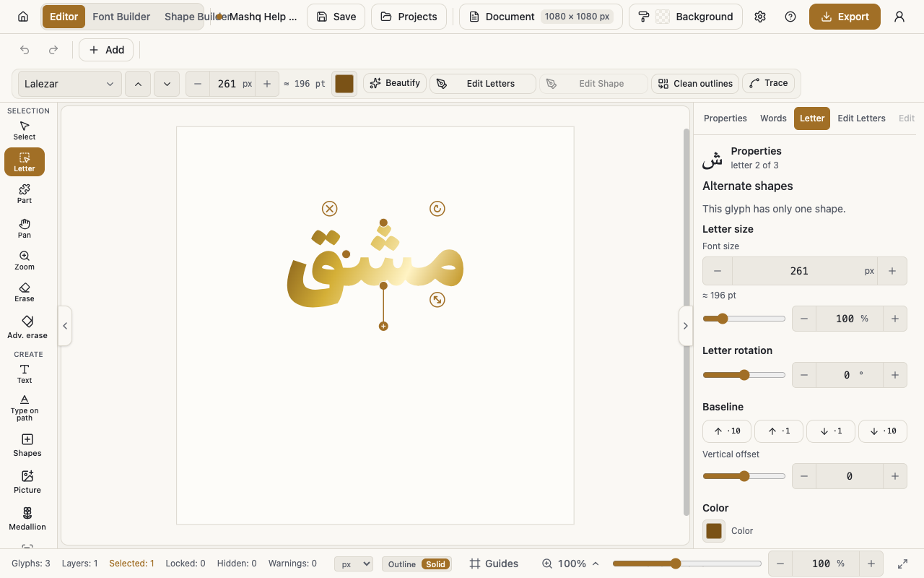
Task: Collapse the right panel chevron
Action: [x=686, y=326]
